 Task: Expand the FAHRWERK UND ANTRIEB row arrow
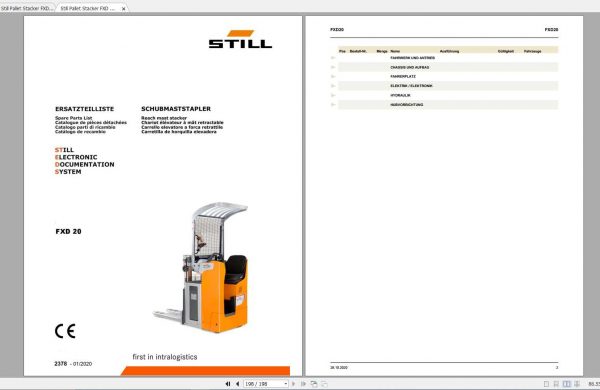(333, 58)
